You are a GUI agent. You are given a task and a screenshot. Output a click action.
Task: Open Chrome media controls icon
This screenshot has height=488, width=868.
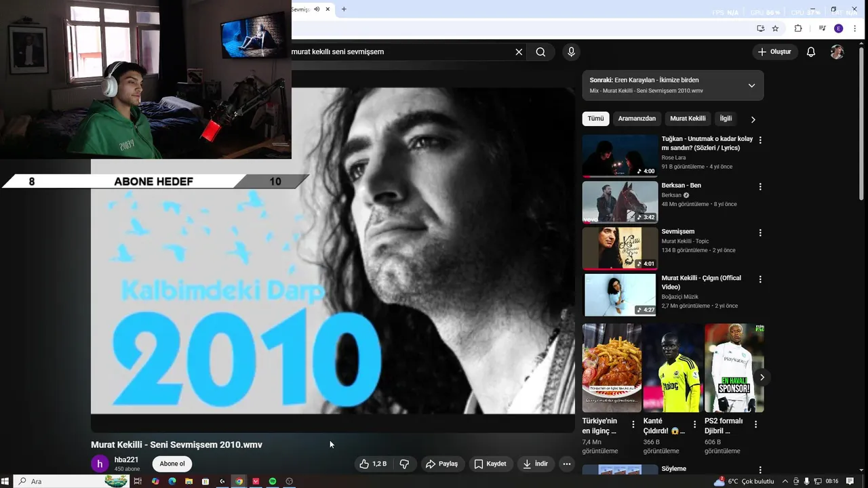pyautogui.click(x=822, y=28)
